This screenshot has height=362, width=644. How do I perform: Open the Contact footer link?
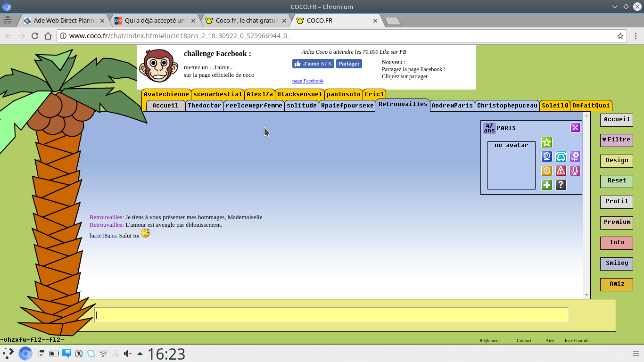(x=524, y=340)
